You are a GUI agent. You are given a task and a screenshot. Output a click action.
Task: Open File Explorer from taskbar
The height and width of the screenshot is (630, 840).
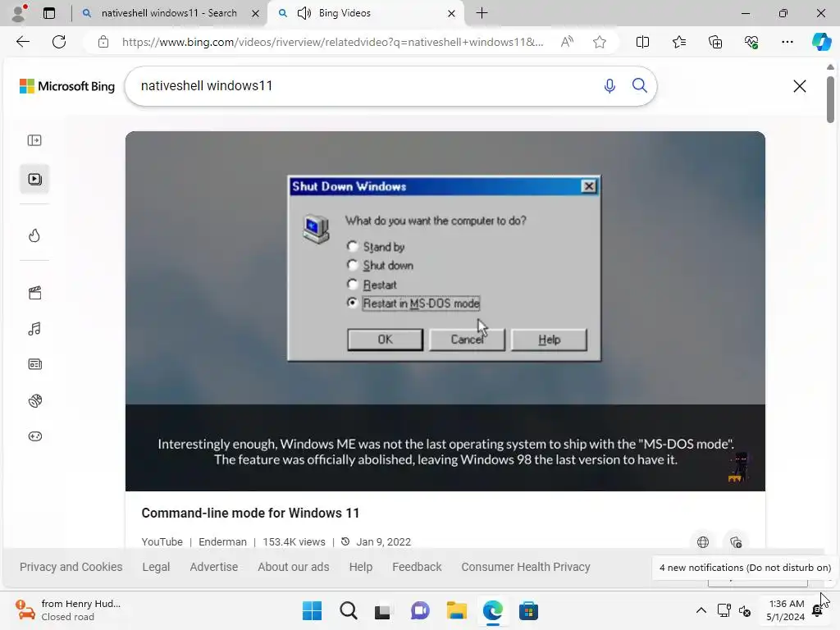click(x=456, y=610)
